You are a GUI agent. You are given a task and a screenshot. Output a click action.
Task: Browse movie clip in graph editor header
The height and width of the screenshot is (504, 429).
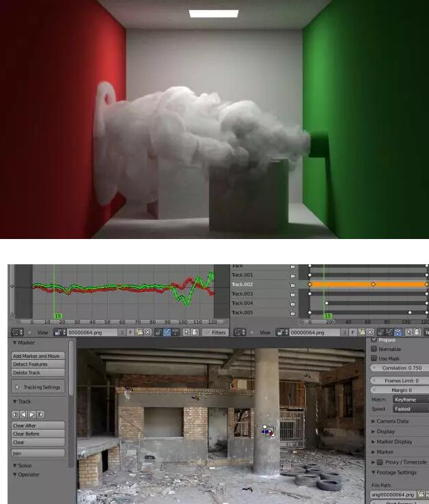coord(60,333)
